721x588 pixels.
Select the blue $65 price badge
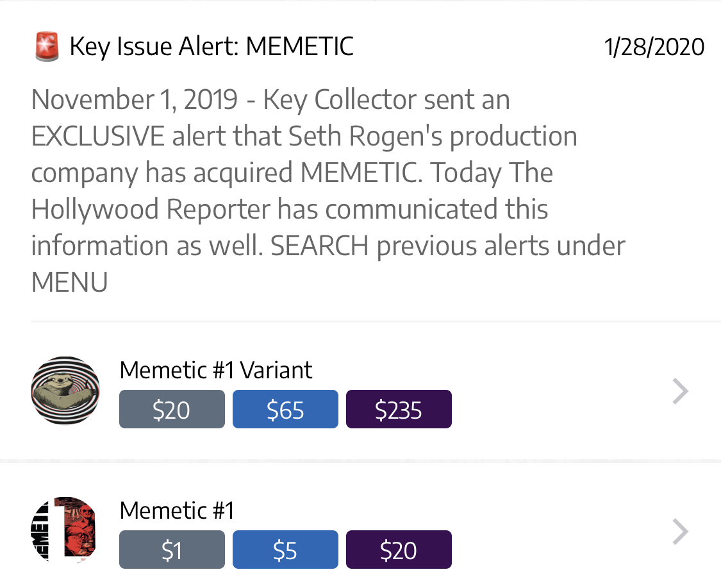click(285, 410)
